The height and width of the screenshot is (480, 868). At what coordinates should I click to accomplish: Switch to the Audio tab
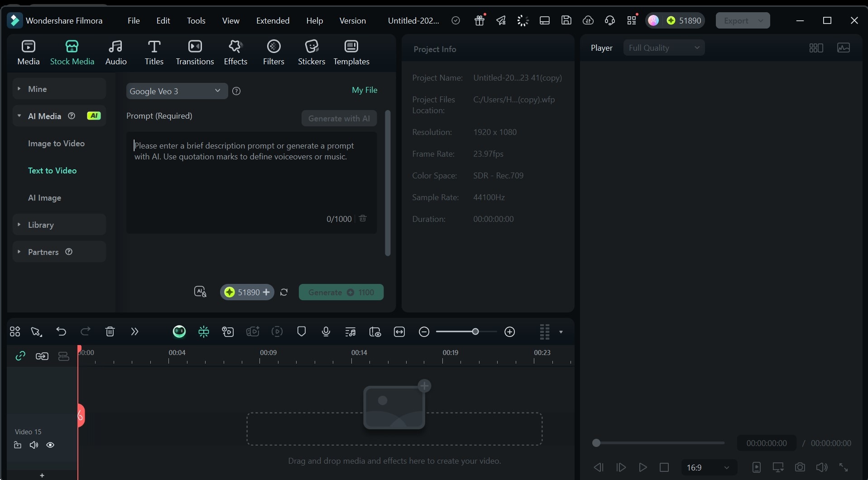tap(116, 53)
